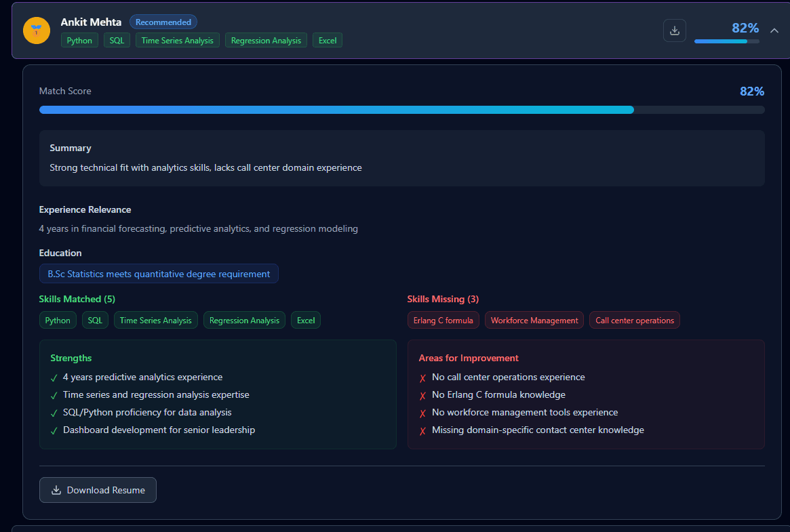Image resolution: width=790 pixels, height=532 pixels.
Task: Select the Call center operations chip
Action: pyautogui.click(x=634, y=320)
